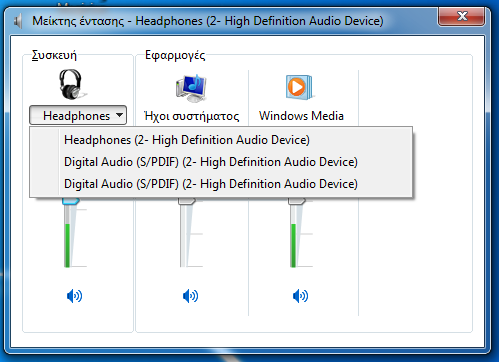Image resolution: width=499 pixels, height=362 pixels.
Task: Click the Windows Media green volume track
Action: pos(293,246)
